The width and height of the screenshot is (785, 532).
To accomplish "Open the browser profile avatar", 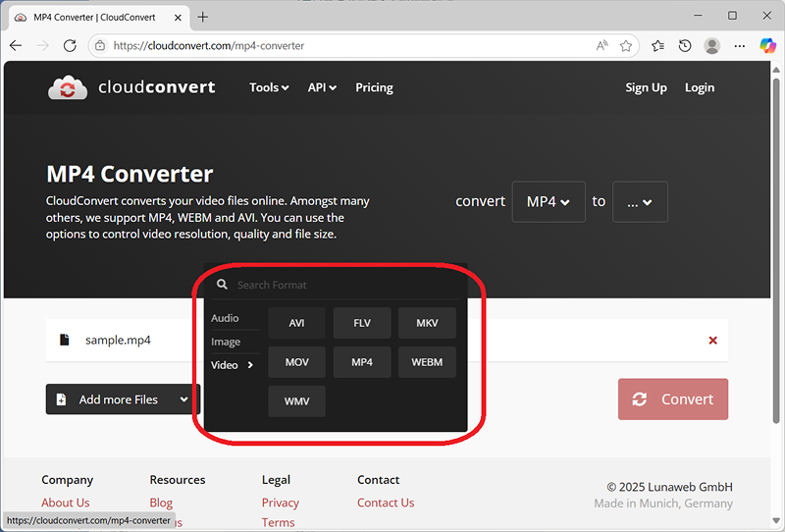I will [x=712, y=45].
